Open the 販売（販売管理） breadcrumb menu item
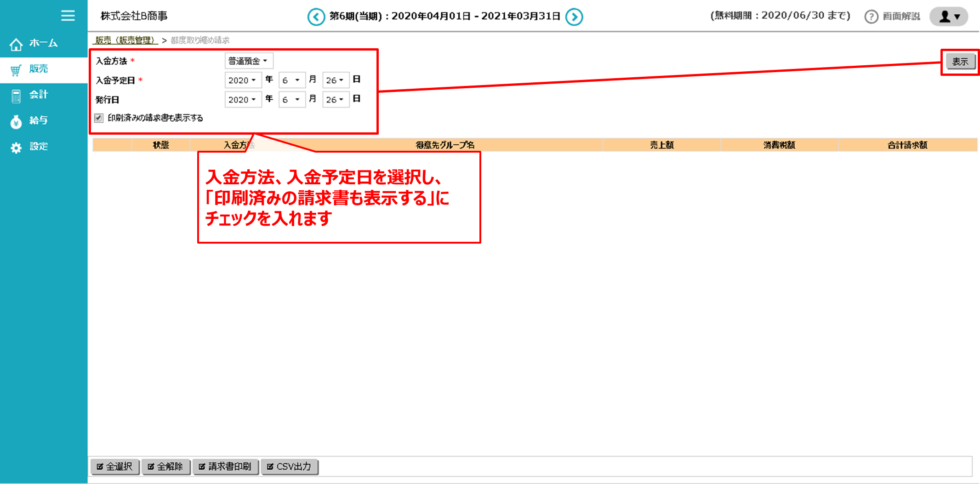Viewport: 980px width, 484px height. [125, 40]
